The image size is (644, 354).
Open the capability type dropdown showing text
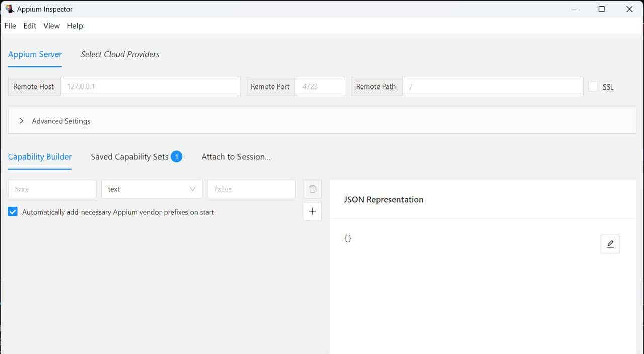(x=151, y=189)
